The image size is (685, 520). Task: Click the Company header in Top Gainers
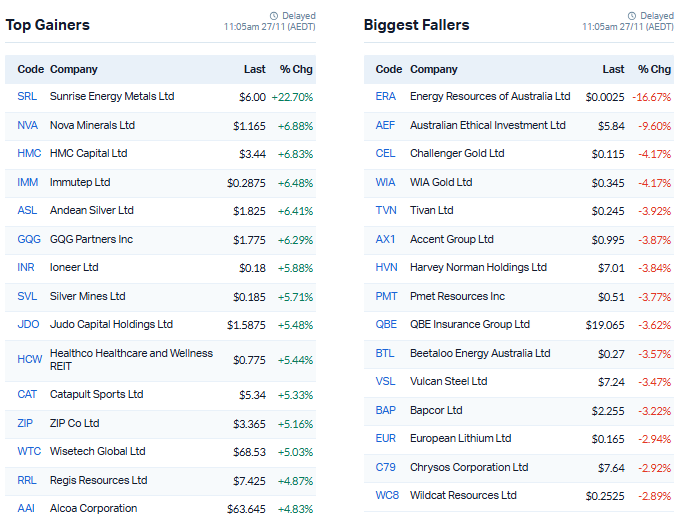pos(74,69)
